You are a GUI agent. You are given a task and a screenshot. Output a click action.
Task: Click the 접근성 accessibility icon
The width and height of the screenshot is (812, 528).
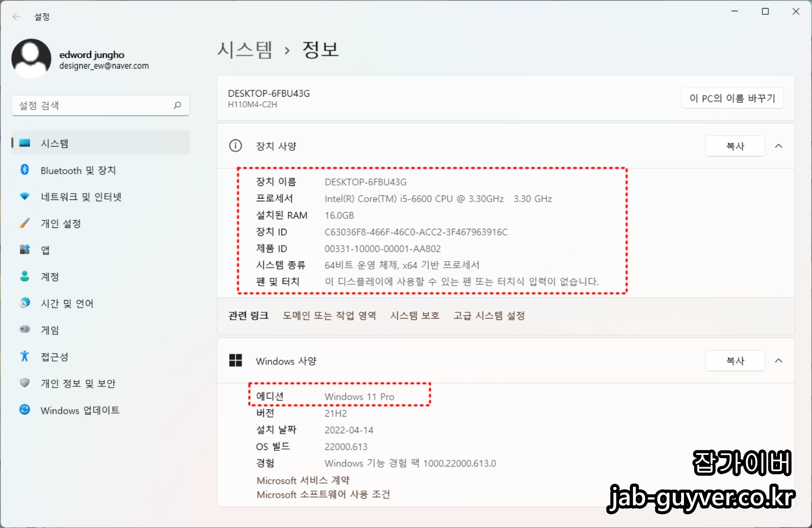coord(25,356)
